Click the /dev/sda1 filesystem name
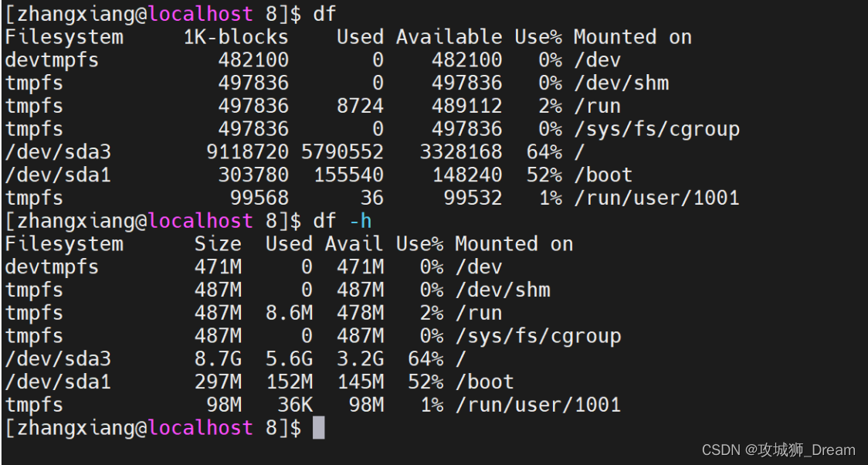The image size is (868, 465). [x=57, y=175]
